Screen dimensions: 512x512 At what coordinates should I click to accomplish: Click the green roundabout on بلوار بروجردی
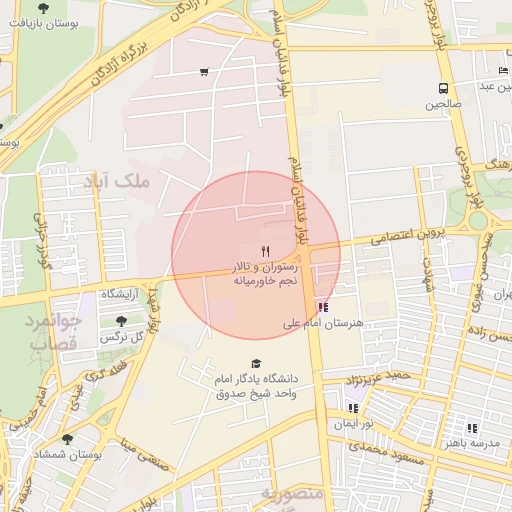[478, 221]
